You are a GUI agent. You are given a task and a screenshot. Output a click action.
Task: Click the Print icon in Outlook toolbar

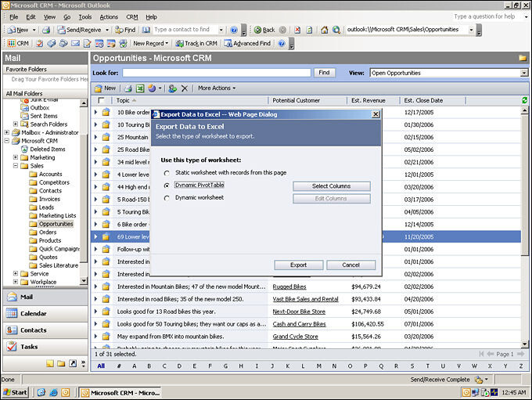pos(46,30)
